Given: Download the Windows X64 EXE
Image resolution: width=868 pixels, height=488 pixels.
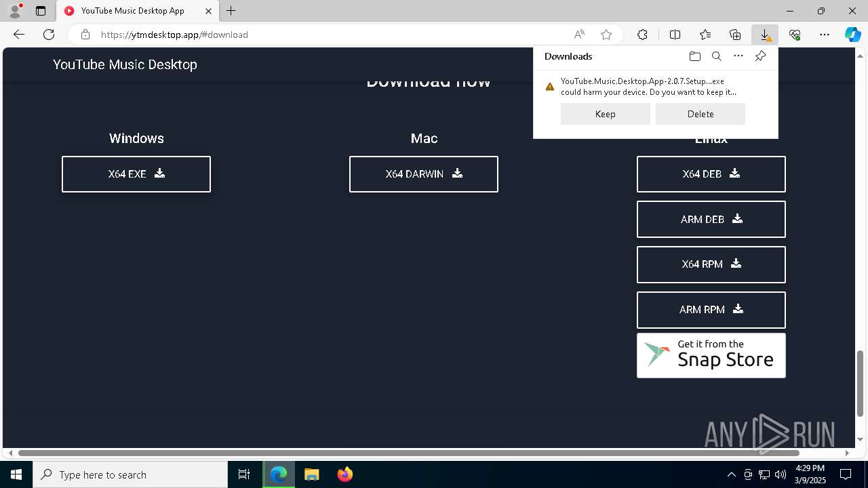Looking at the screenshot, I should click(x=136, y=174).
